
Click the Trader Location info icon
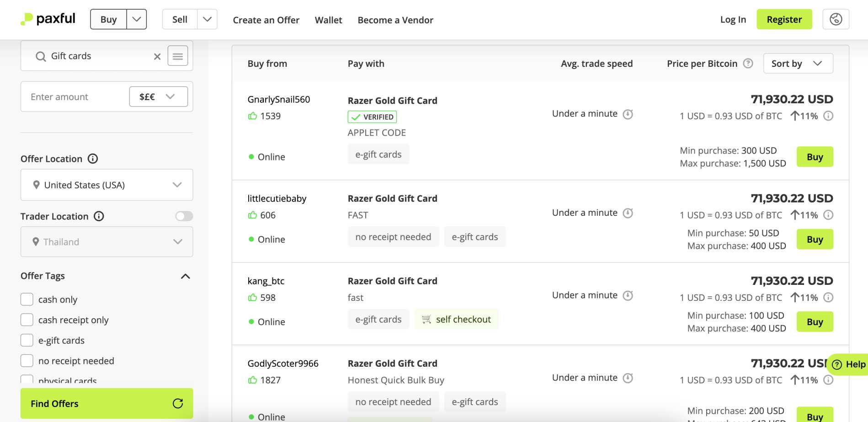pyautogui.click(x=99, y=216)
